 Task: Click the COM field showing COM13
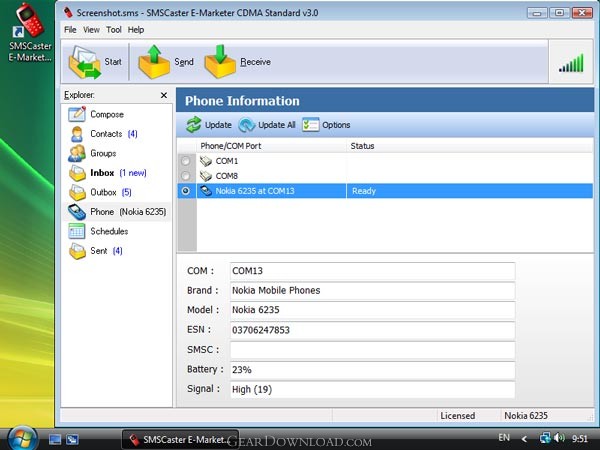click(372, 271)
